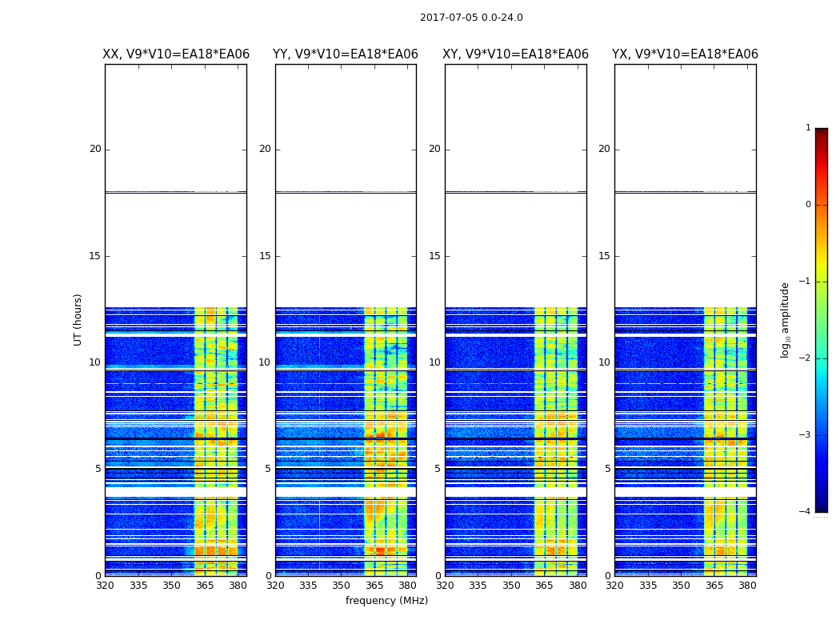Click the frequency (MHz) axis label
Screen dimensions: 840x640
click(386, 600)
